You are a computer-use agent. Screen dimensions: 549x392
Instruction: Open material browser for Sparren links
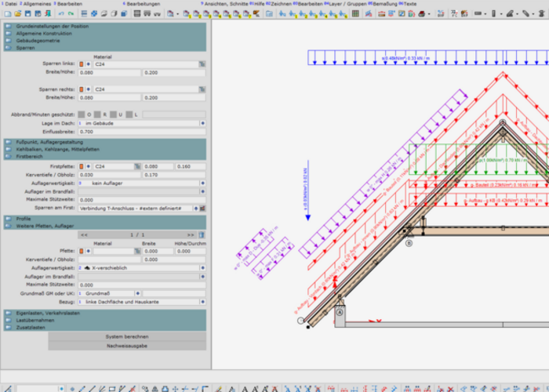tap(202, 64)
